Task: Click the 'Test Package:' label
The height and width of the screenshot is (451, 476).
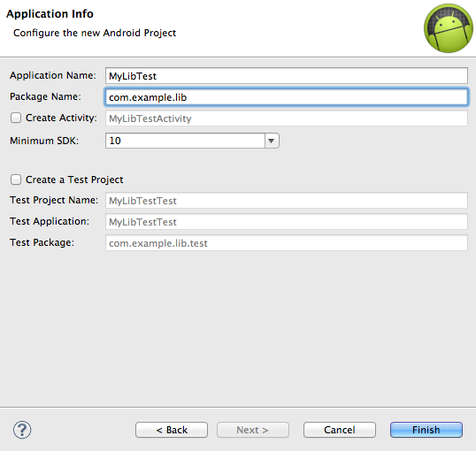Action: (42, 242)
